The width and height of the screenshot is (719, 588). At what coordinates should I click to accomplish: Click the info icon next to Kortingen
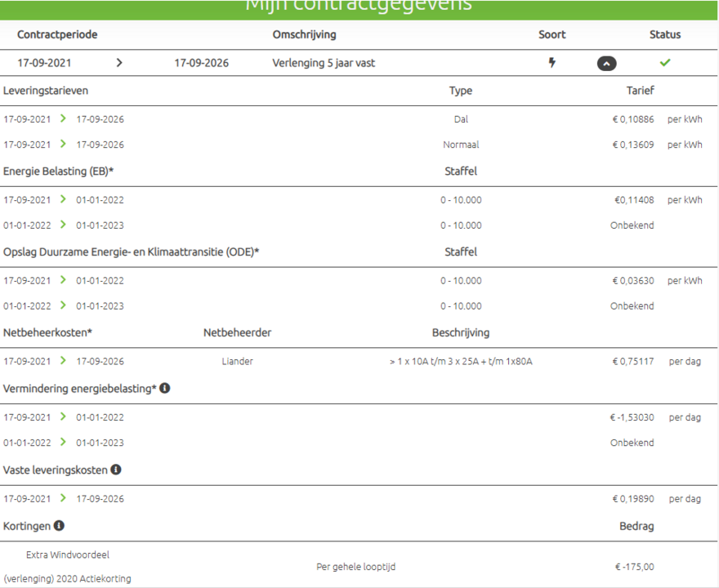coord(59,526)
